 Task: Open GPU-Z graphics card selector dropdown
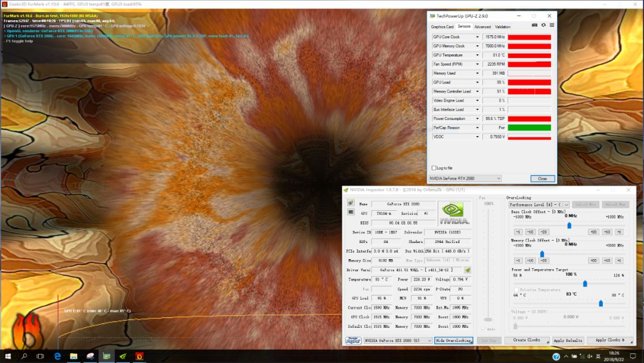coord(465,179)
